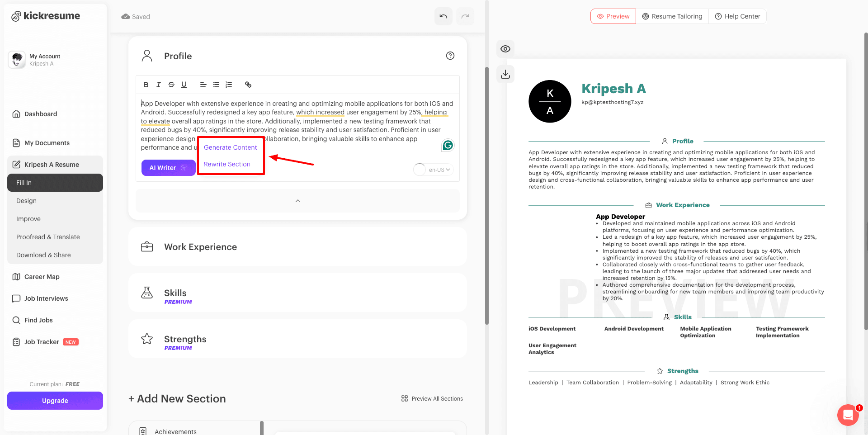Viewport: 868px width, 435px height.
Task: Apply italic formatting icon
Action: tap(158, 85)
